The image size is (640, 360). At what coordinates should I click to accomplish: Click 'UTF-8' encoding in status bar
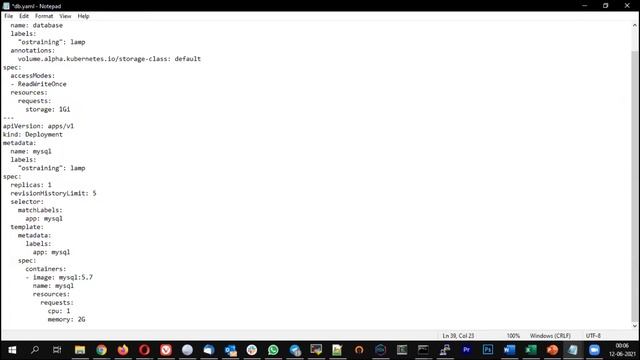593,336
